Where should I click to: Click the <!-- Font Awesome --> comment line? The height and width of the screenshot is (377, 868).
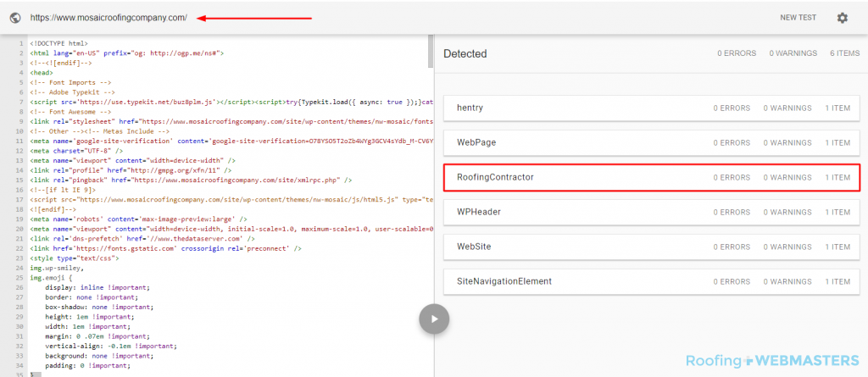pyautogui.click(x=71, y=113)
